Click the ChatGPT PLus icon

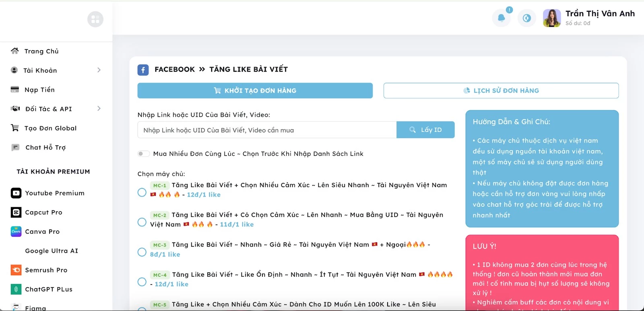(16, 289)
